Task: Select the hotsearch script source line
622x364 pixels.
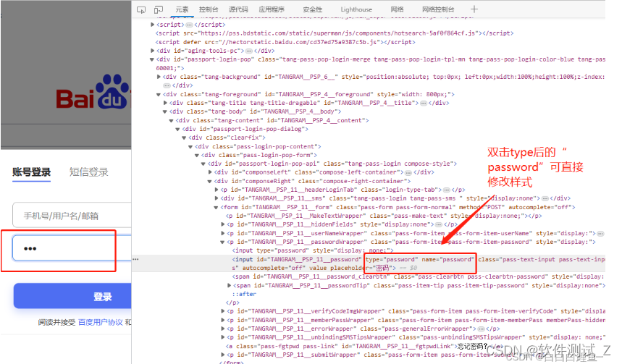Action: click(x=335, y=33)
